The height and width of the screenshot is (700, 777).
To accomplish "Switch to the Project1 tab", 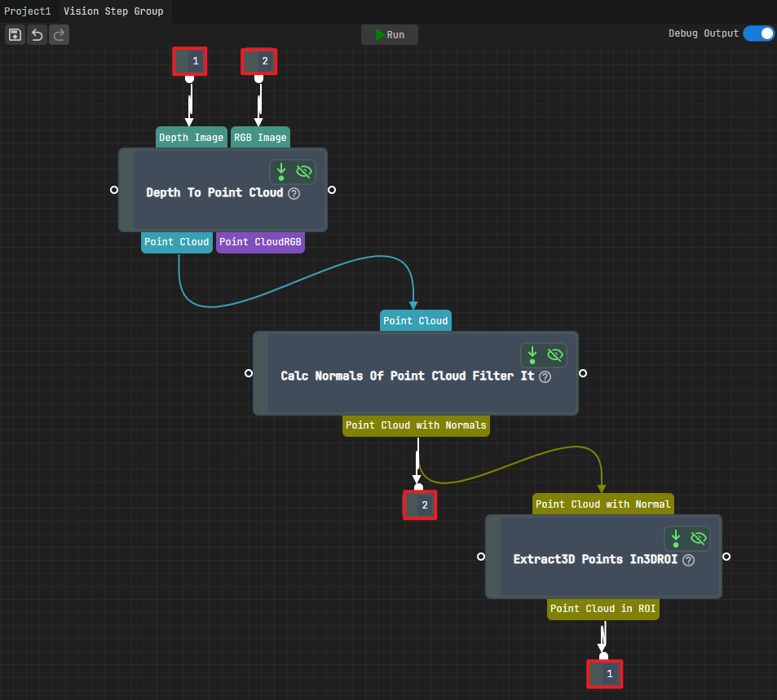I will (x=28, y=11).
